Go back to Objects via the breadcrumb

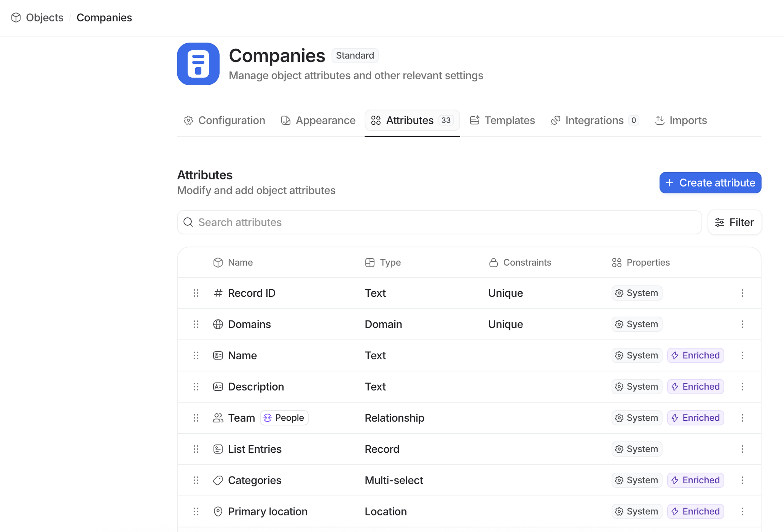tap(44, 18)
